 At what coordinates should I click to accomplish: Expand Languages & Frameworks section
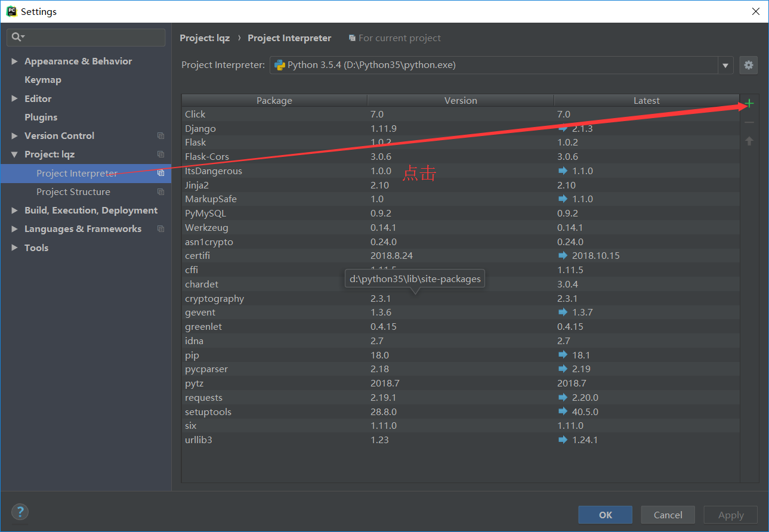point(14,229)
